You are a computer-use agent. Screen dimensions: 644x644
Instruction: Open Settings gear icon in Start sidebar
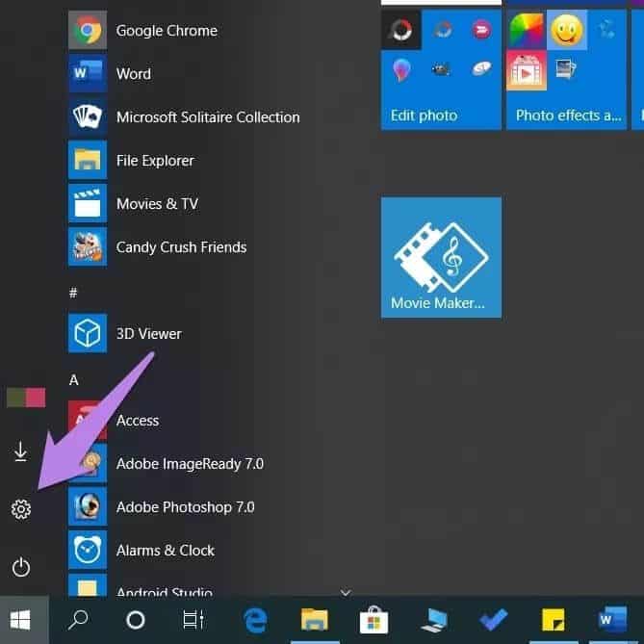[x=21, y=509]
